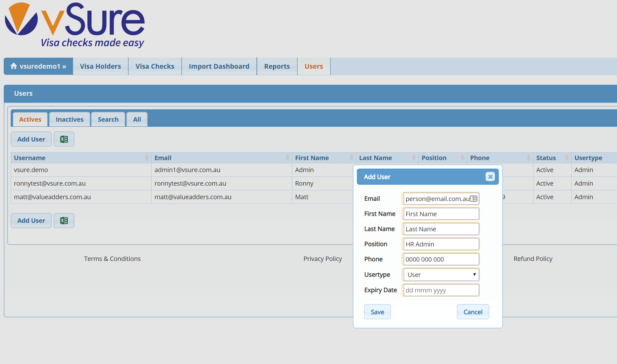The width and height of the screenshot is (617, 364).
Task: Go to Import Dashboard
Action: (219, 66)
